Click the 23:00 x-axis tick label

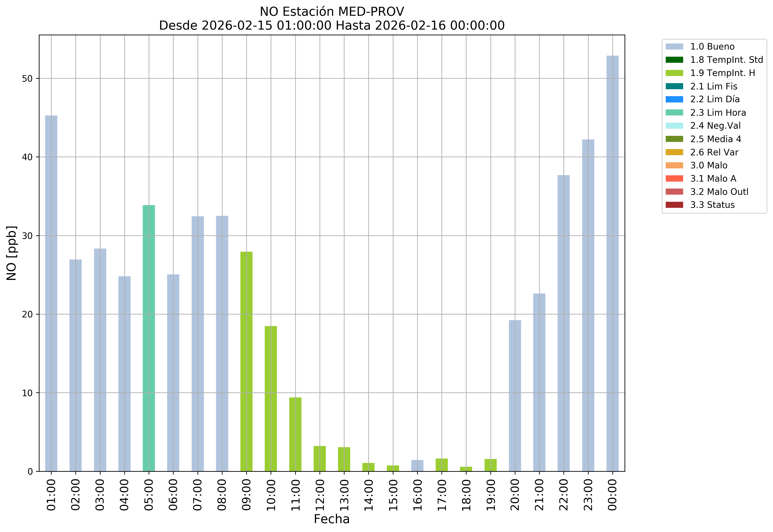coord(588,495)
